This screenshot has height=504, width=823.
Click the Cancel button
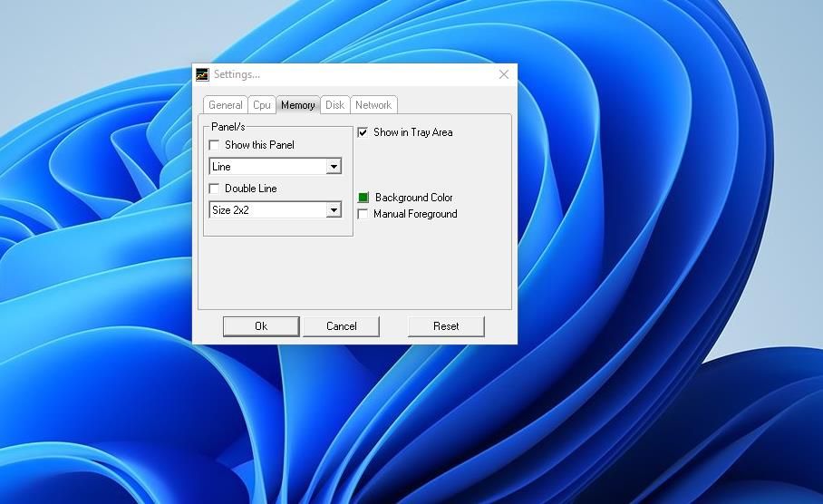click(341, 326)
